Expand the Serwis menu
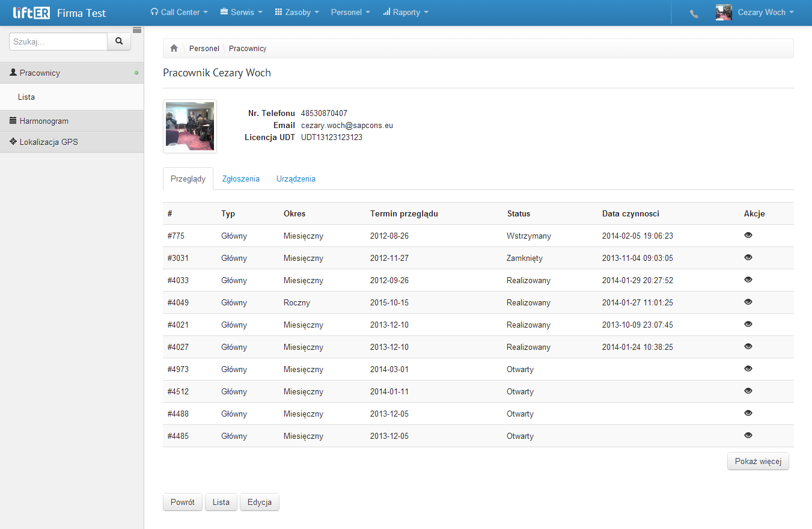This screenshot has height=529, width=812. tap(243, 13)
